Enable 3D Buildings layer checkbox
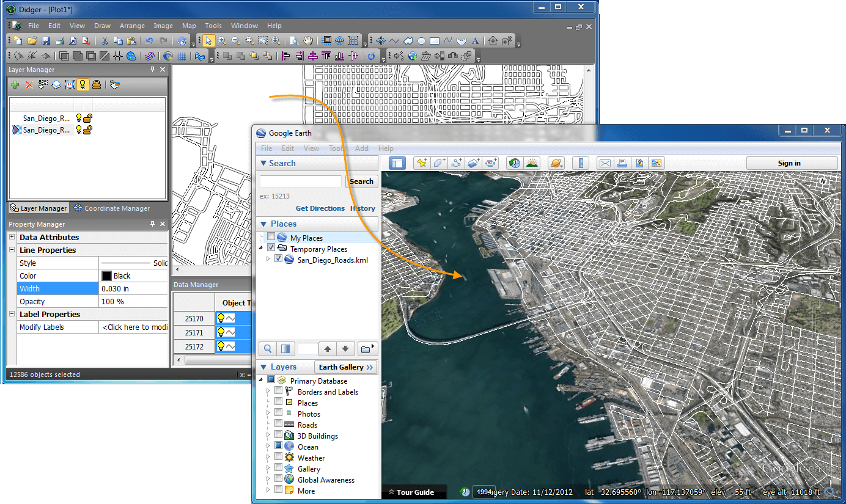This screenshot has height=504, width=846. pos(278,435)
